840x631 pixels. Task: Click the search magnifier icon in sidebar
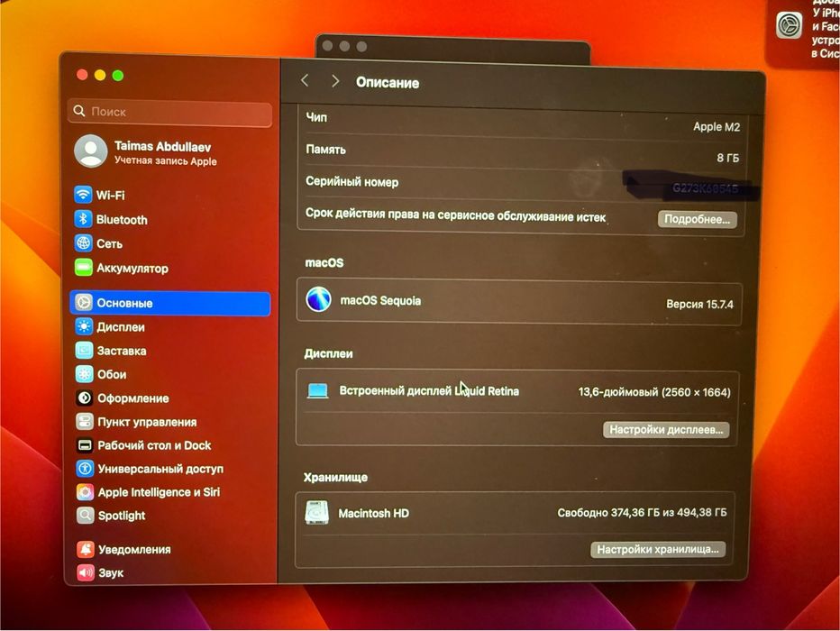79,111
